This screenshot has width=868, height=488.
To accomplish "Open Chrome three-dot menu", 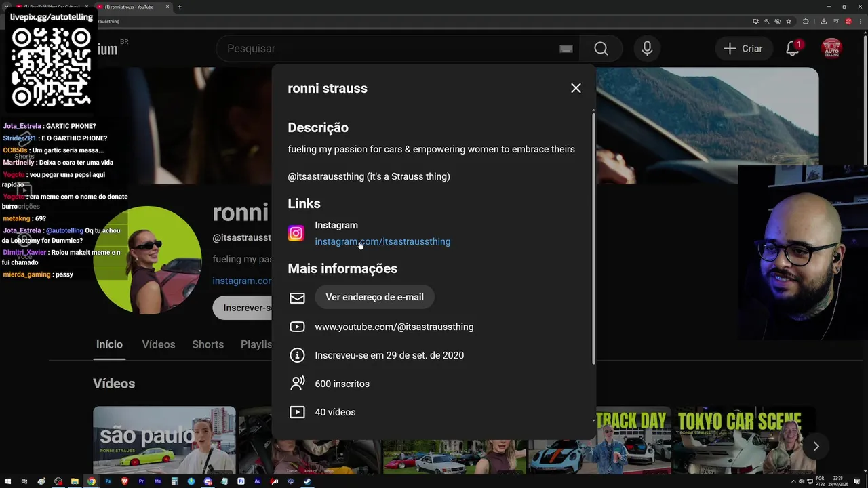I will click(x=861, y=21).
